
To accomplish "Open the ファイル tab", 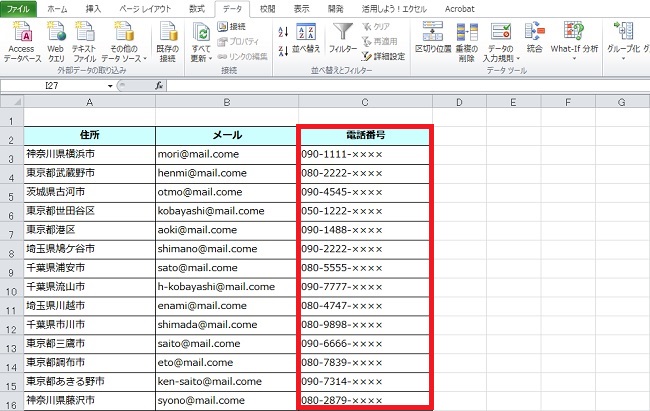I will coord(19,7).
